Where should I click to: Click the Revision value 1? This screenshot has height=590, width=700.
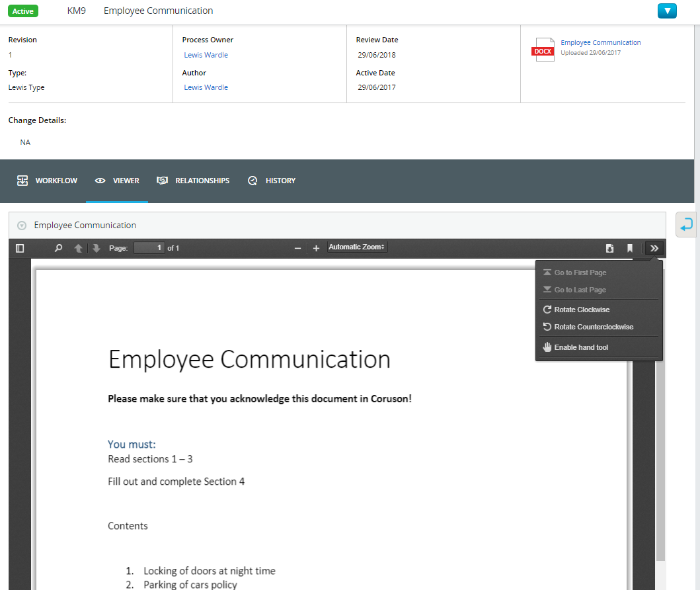pyautogui.click(x=10, y=55)
